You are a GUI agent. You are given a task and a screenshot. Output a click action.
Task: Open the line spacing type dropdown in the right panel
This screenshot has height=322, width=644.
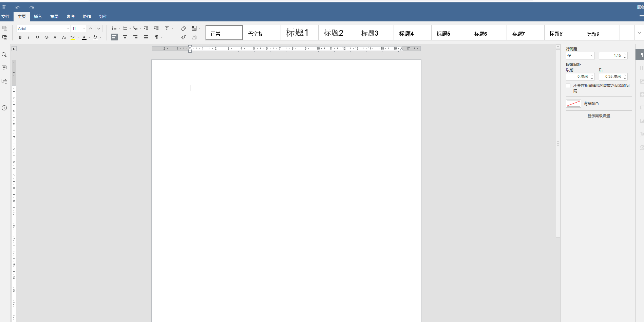coord(580,56)
